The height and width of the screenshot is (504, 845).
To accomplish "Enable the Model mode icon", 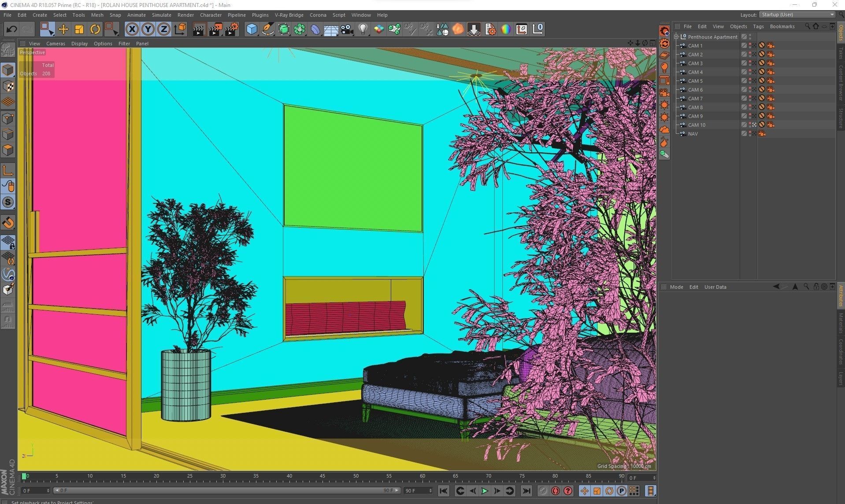I will 8,70.
